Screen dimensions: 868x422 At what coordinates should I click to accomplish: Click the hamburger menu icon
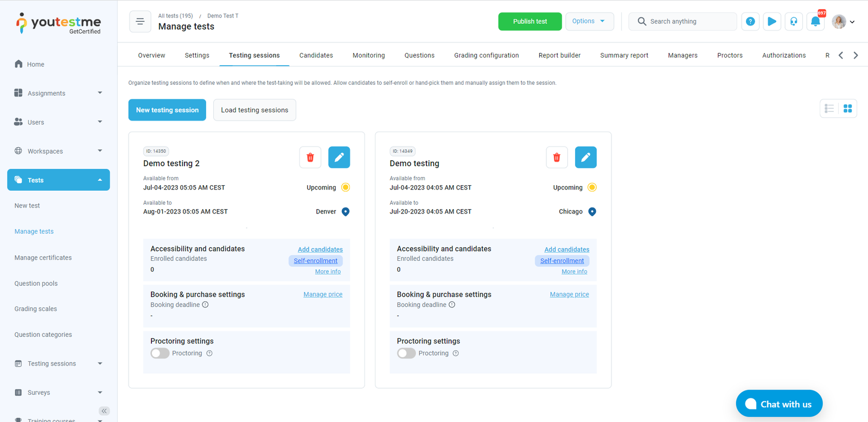(140, 22)
